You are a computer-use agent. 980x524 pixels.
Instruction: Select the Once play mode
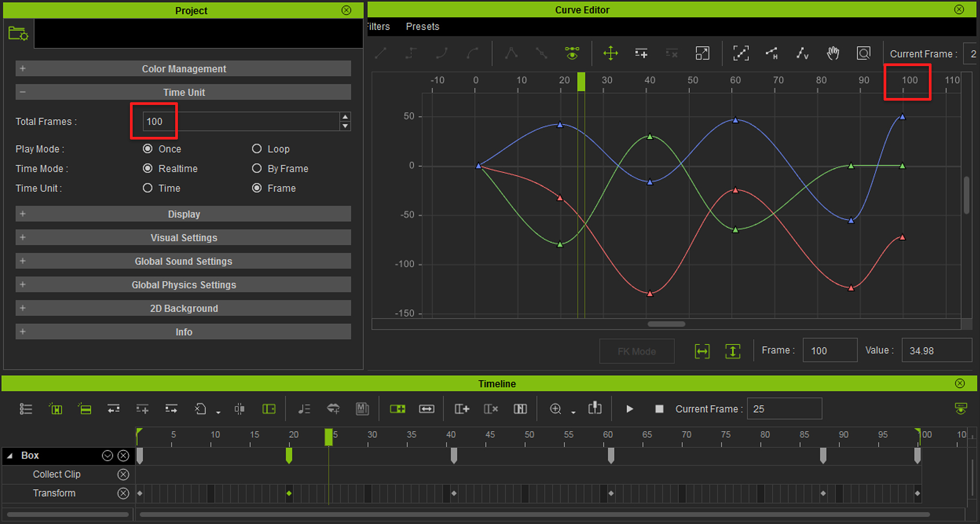148,149
